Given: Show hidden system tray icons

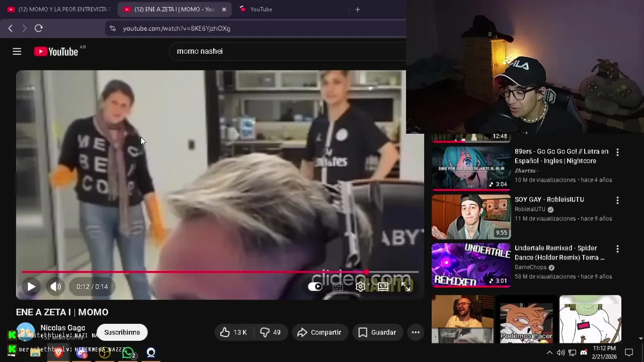Looking at the screenshot, I should click(549, 352).
